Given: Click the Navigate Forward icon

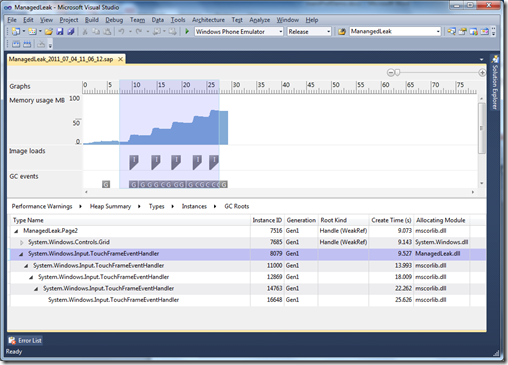Looking at the screenshot, I should point(172,32).
